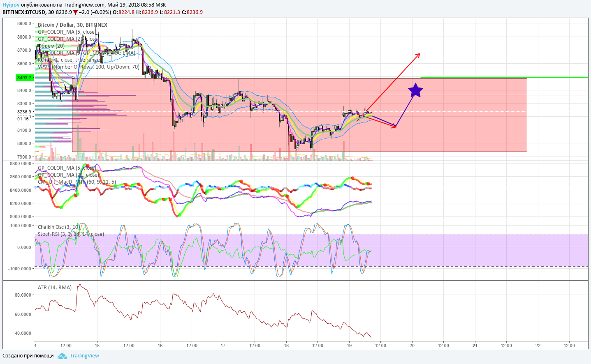
Task: Select the Stoch RSI (3, 3, 14, 14, close) label
Action: [71, 234]
